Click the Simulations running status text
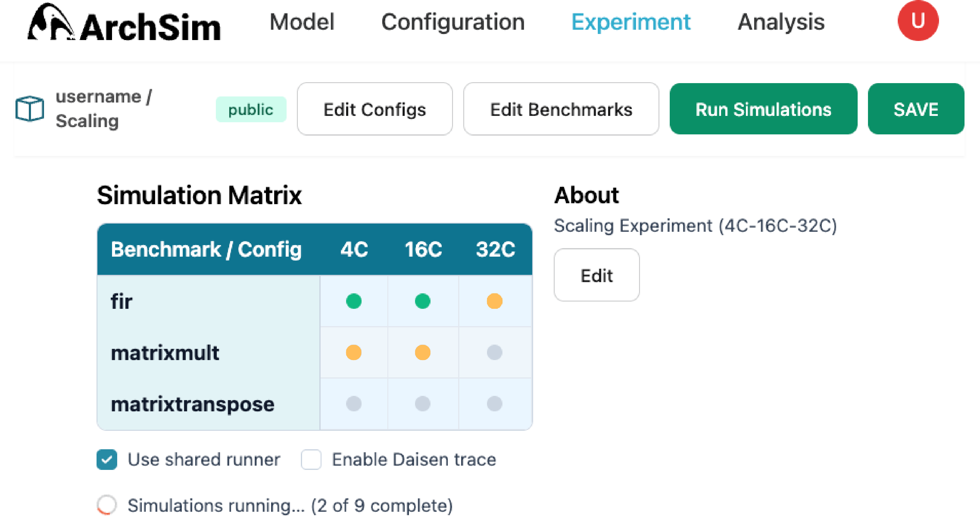The image size is (980, 516). 290,505
